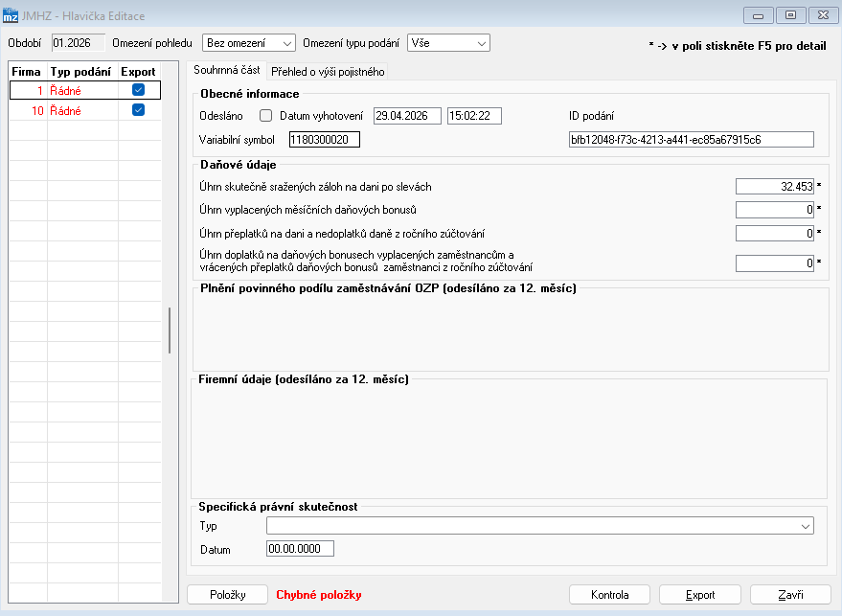
Task: Expand the Specifická právní skutečnost Typ dropdown
Action: point(540,526)
